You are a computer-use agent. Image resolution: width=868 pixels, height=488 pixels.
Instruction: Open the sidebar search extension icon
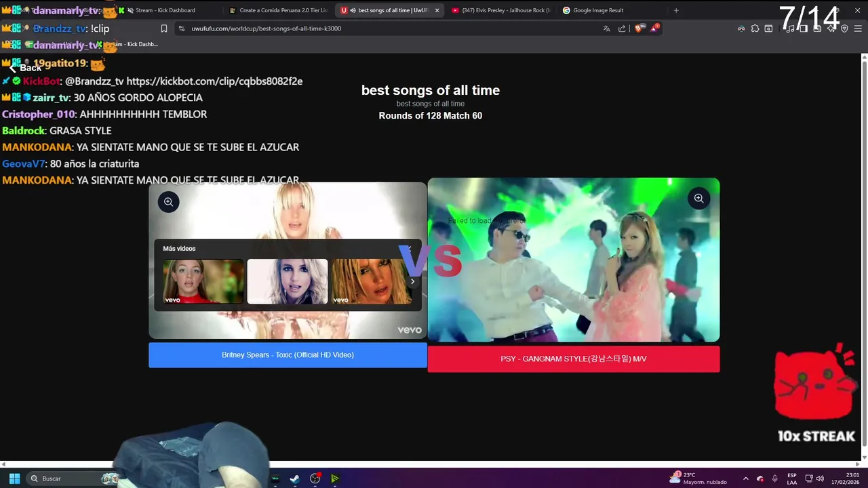[x=768, y=28]
